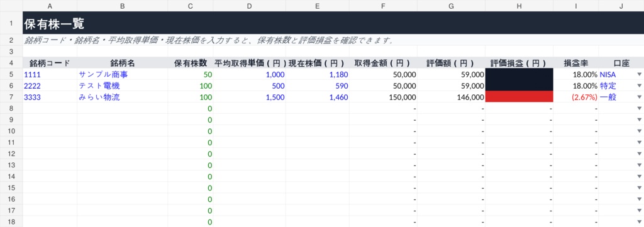Select row 11 header number
644x227 pixels.
pos(11,143)
